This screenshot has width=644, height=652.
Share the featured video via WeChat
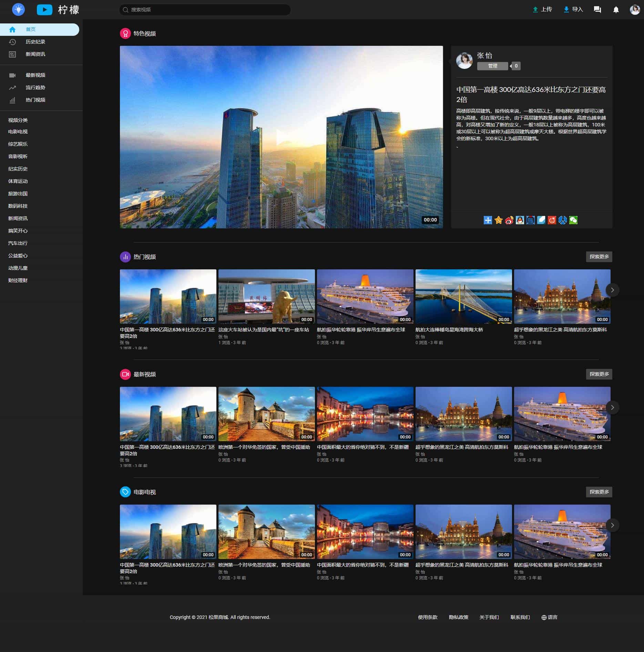(x=573, y=220)
